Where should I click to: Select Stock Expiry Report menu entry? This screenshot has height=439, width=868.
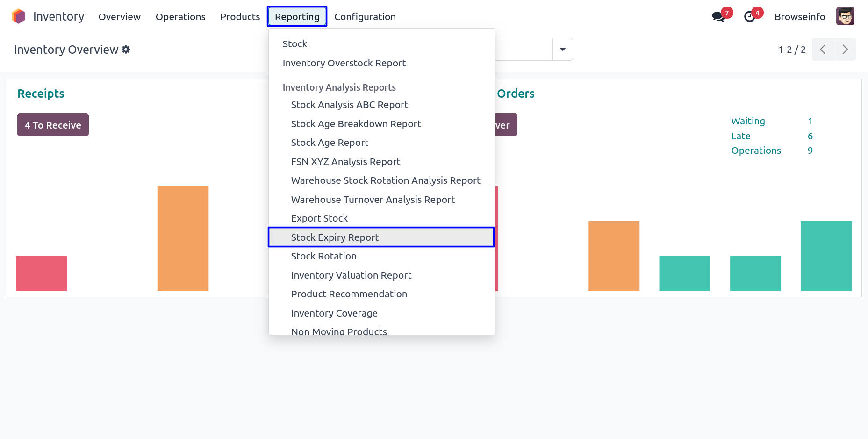tap(335, 237)
